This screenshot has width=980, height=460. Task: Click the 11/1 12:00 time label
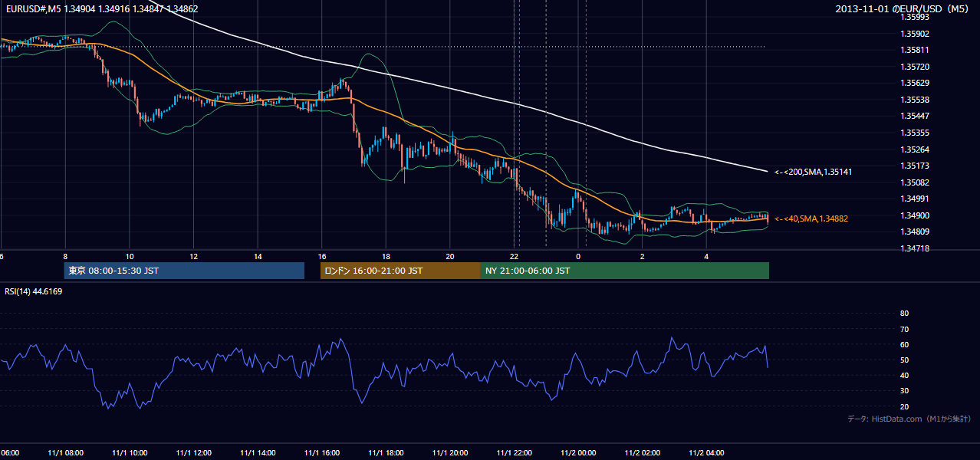click(x=193, y=453)
